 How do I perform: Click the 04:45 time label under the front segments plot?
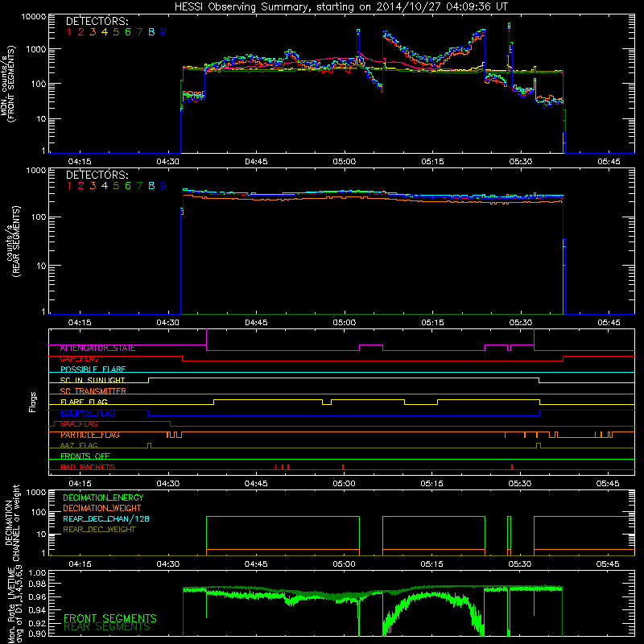coord(256,162)
